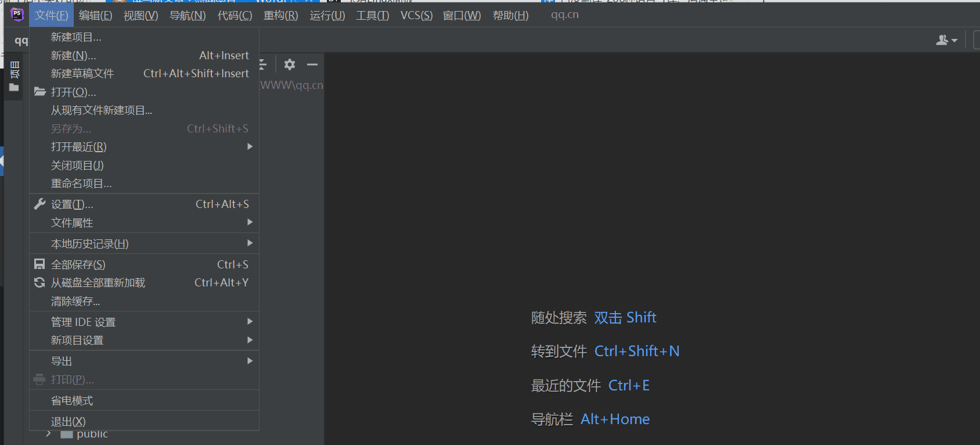The image size is (980, 445).
Task: Click the user account icon in the toolbar
Action: point(946,40)
